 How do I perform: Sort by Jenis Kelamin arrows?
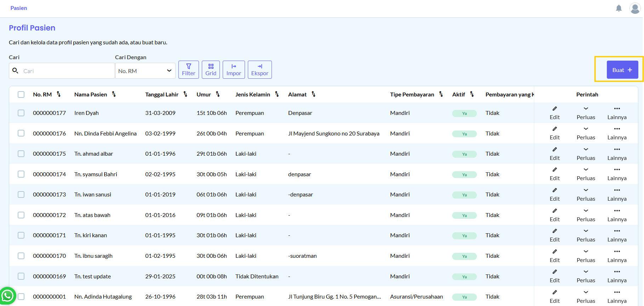click(277, 94)
